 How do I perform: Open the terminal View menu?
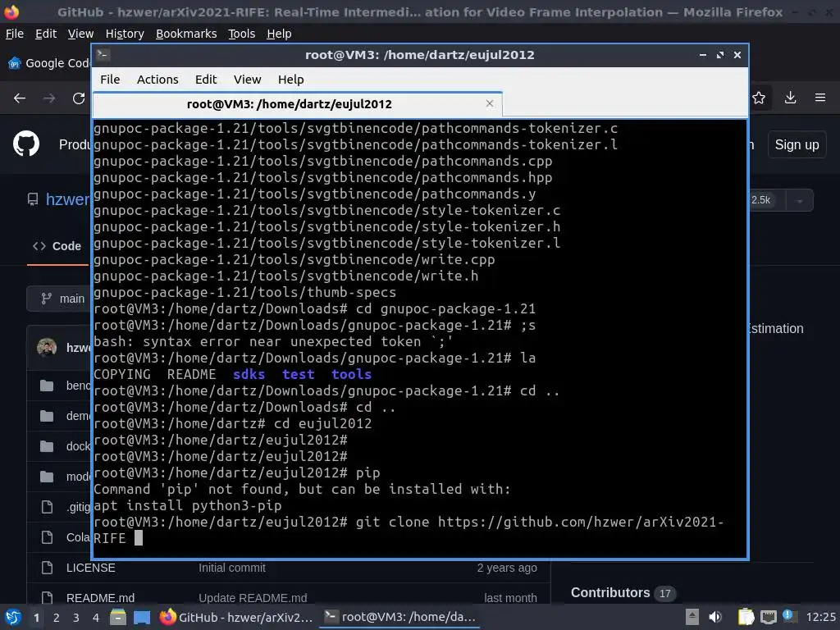tap(247, 80)
